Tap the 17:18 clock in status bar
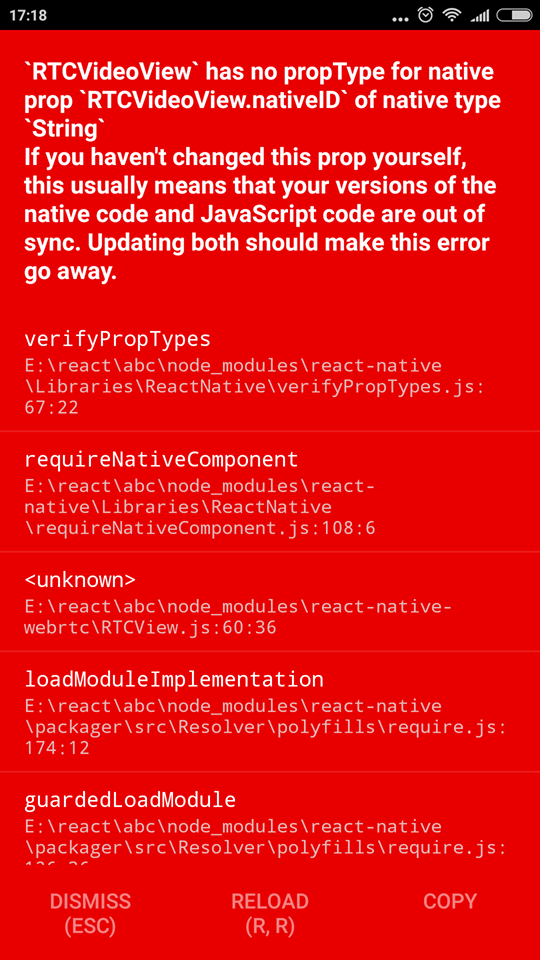The height and width of the screenshot is (960, 540). click(28, 15)
